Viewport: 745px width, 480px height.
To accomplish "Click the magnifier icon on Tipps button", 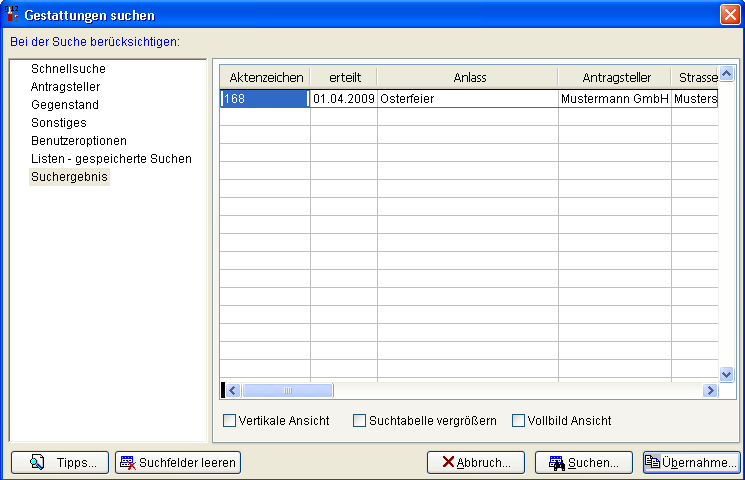I will pos(37,462).
